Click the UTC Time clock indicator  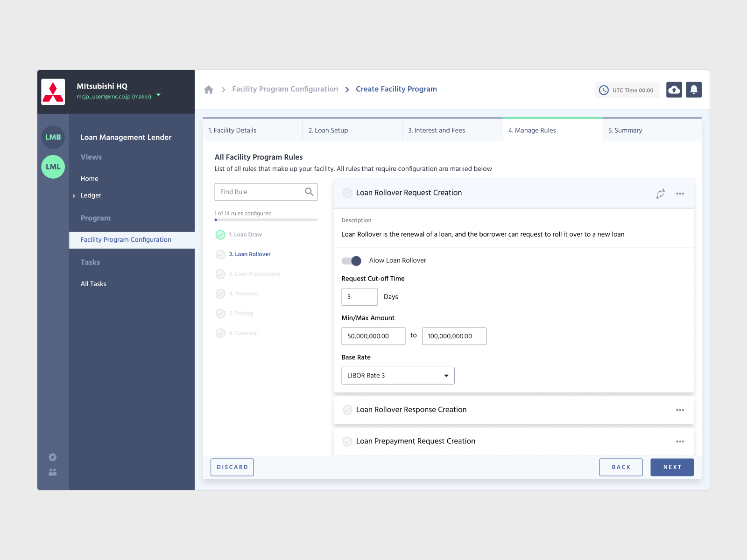627,90
